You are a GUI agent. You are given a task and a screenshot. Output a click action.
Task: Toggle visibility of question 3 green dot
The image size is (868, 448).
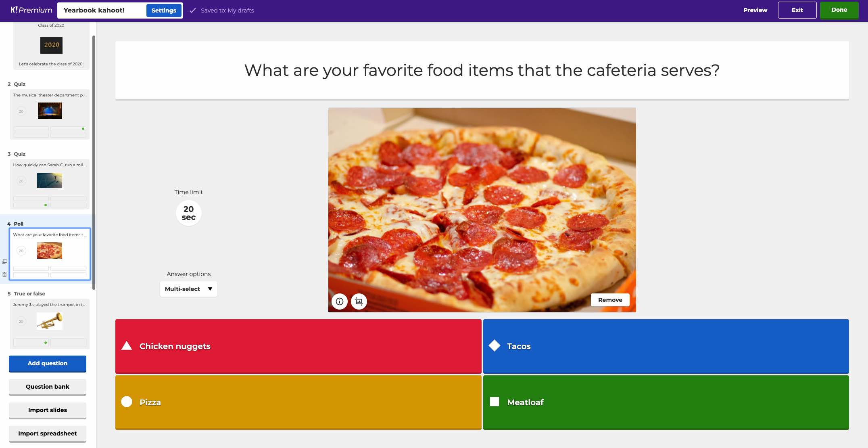coord(45,205)
